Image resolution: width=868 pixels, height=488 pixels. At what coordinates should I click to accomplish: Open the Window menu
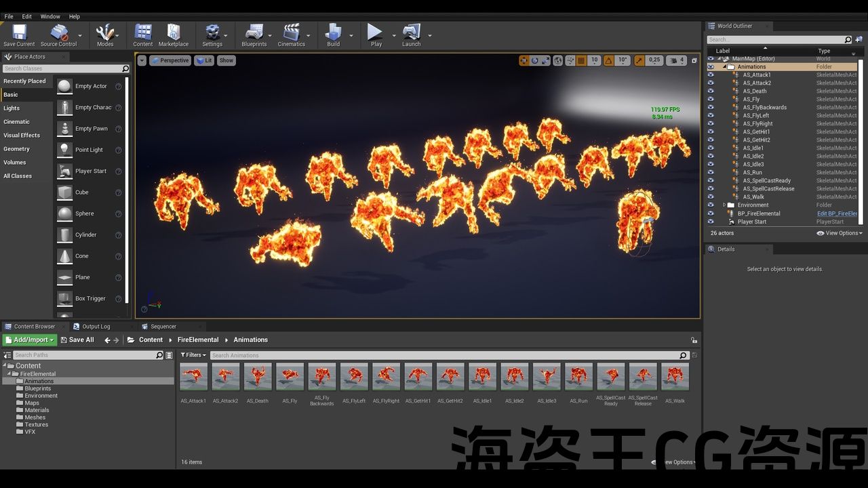[x=50, y=16]
